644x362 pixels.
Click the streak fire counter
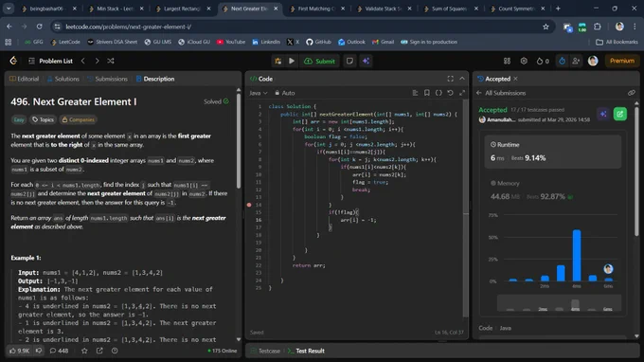543,61
